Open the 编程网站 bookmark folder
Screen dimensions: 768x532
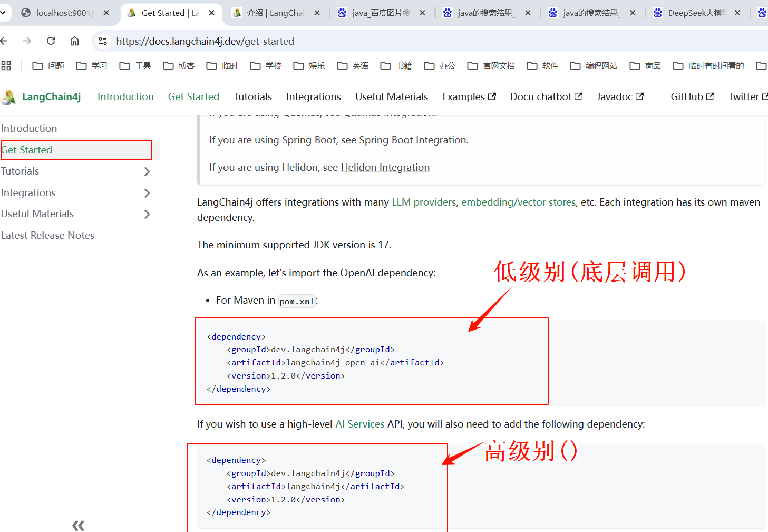point(594,65)
